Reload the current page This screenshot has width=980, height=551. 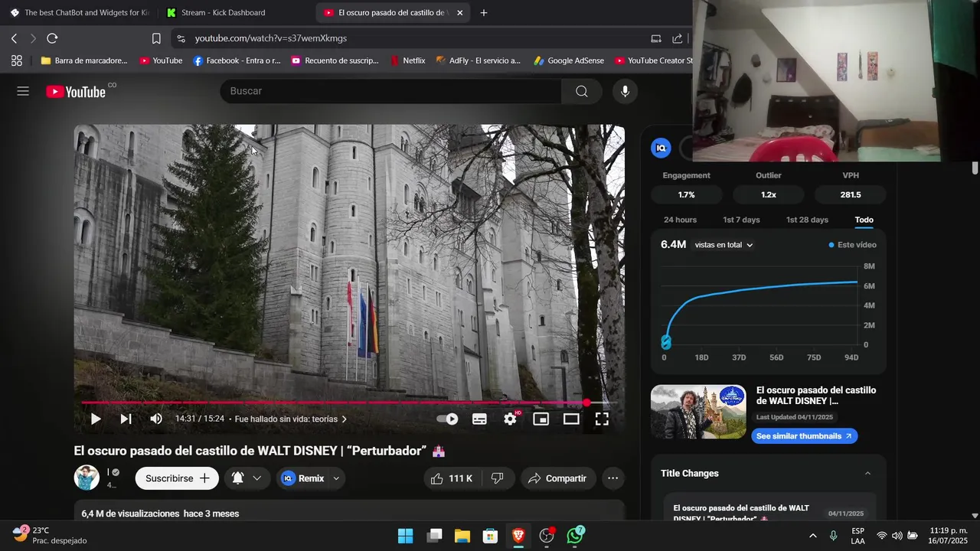click(x=52, y=38)
